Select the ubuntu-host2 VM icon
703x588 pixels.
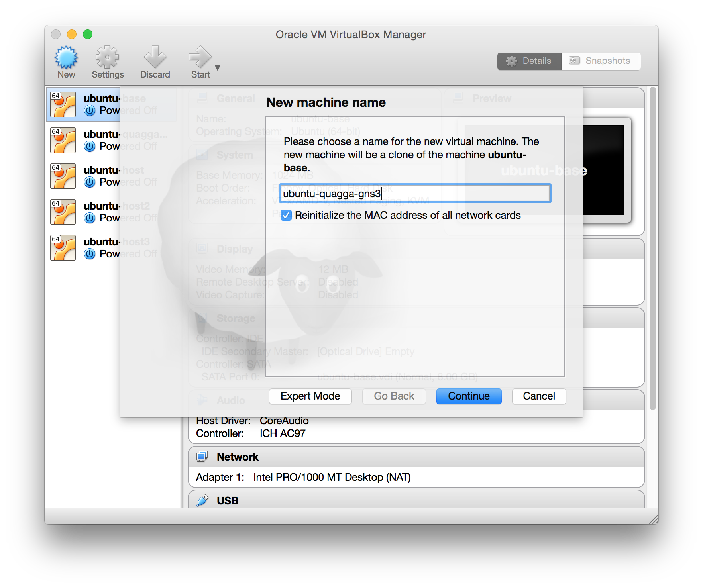(63, 212)
